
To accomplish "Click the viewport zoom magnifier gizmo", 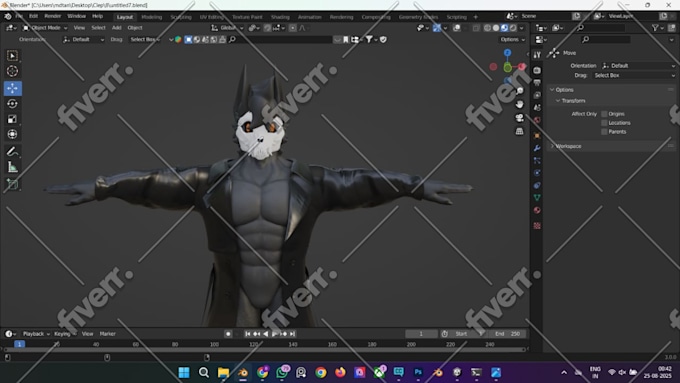I will 519,91.
